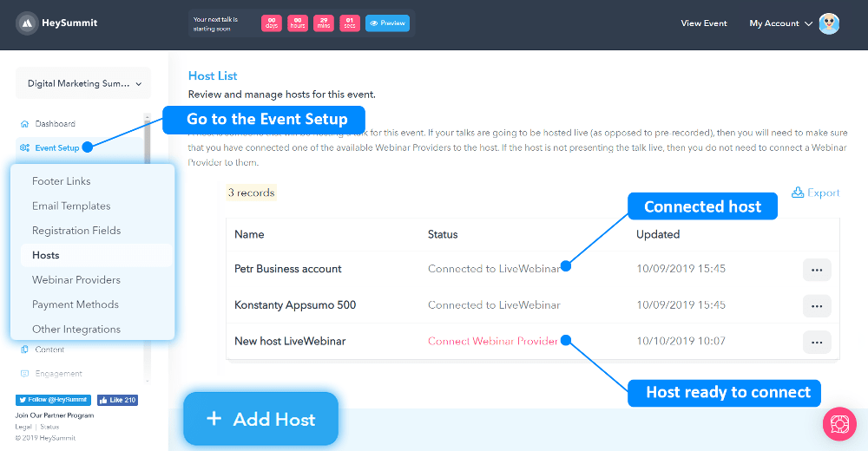Click the Status column header
The height and width of the screenshot is (451, 868).
443,234
